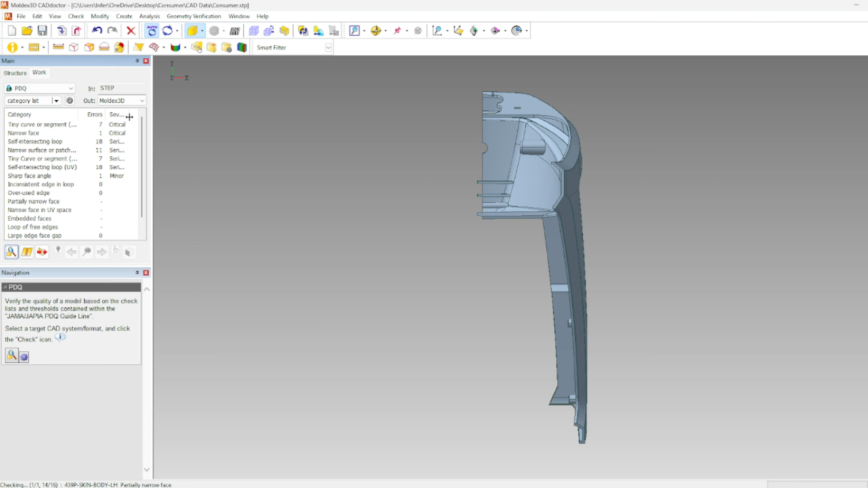Select the Large edge face gap row

pos(72,236)
